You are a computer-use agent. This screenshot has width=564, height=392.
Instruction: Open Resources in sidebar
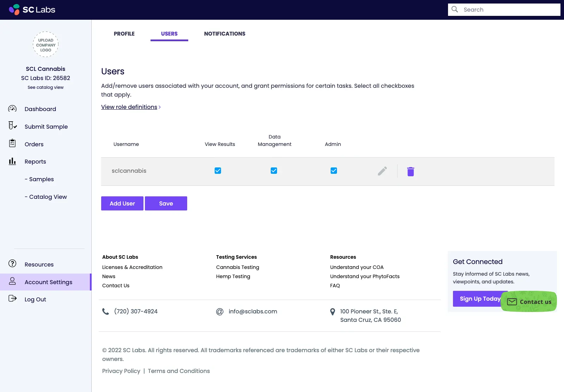coord(39,264)
